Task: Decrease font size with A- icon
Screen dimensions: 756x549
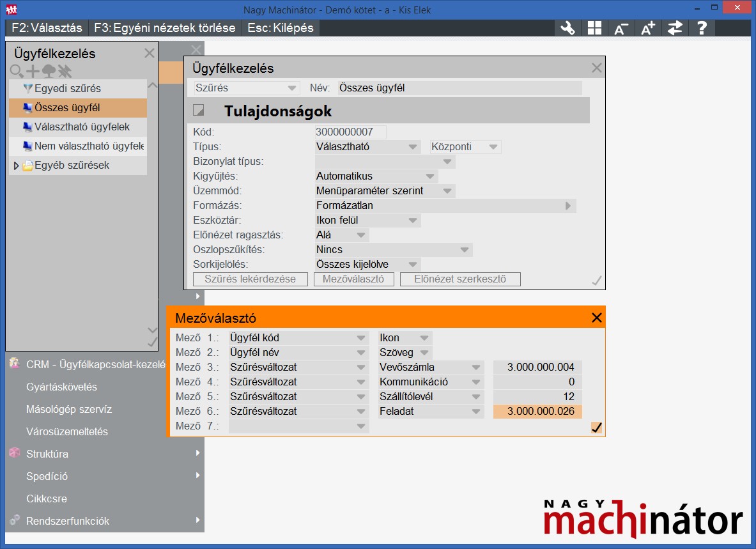Action: pos(621,28)
